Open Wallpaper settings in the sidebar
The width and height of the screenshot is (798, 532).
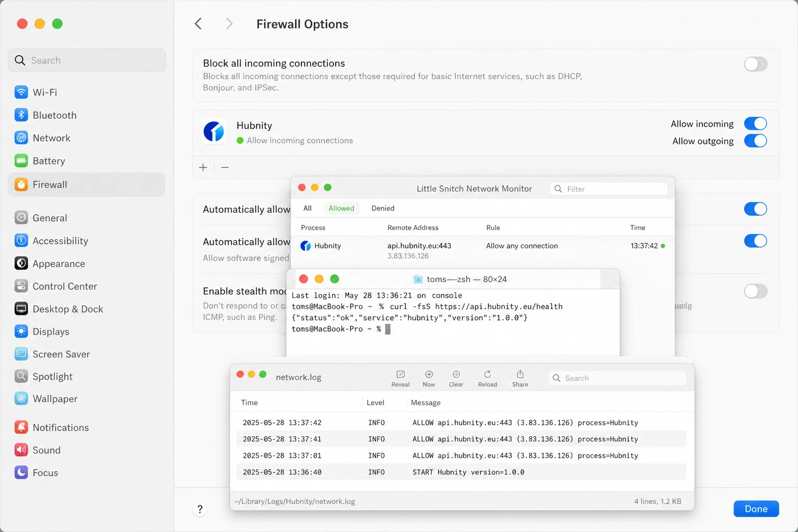coord(86,399)
